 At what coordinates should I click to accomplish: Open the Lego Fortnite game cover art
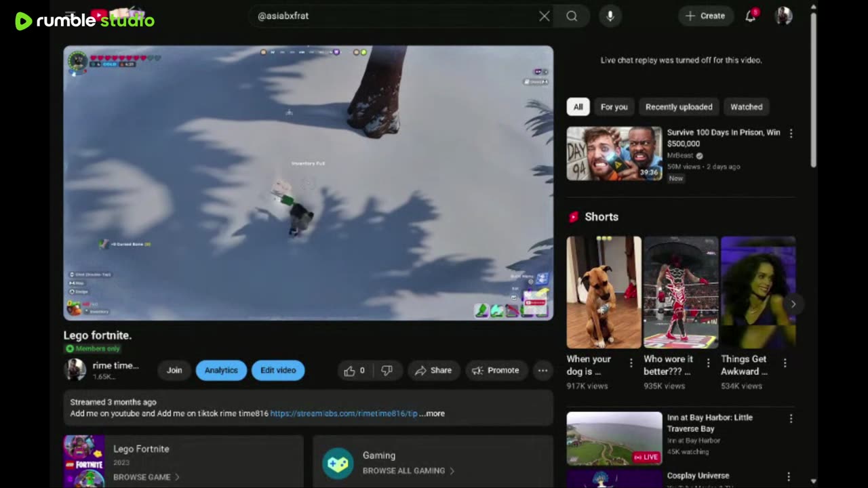coord(84,462)
